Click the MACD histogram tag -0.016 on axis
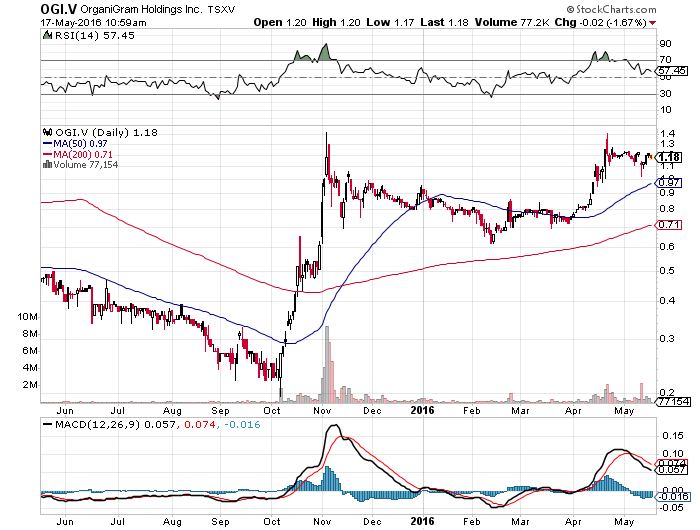The image size is (700, 530). click(x=674, y=496)
